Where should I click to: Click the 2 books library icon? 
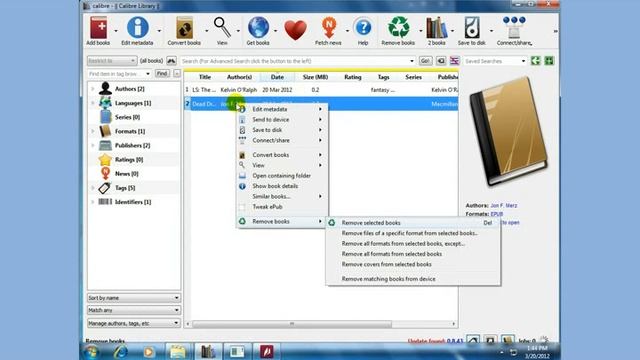437,31
